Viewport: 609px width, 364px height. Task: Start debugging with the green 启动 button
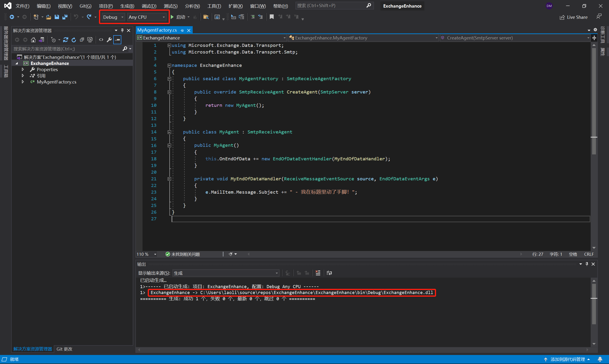tap(179, 17)
